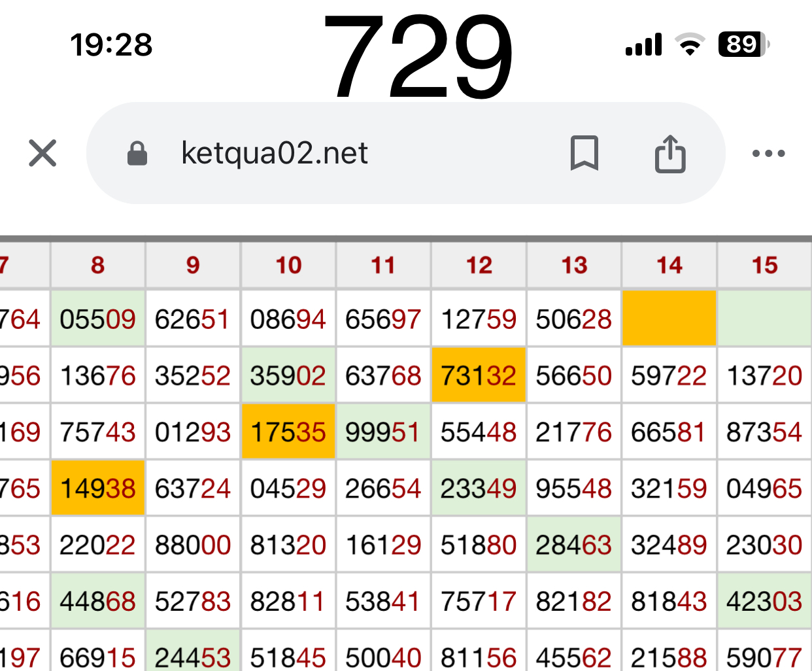Click the green highlighted cell 42303
The height and width of the screenshot is (671, 812).
pos(764,602)
